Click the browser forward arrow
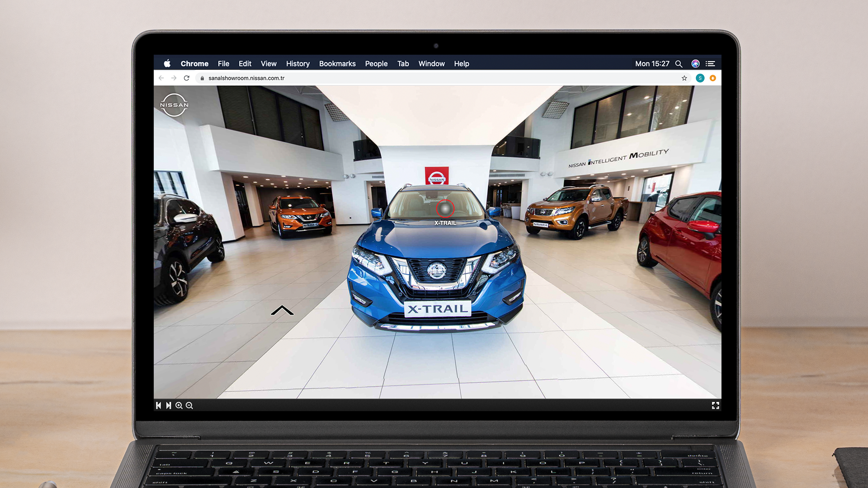Screen dimensions: 868x488 coord(174,78)
